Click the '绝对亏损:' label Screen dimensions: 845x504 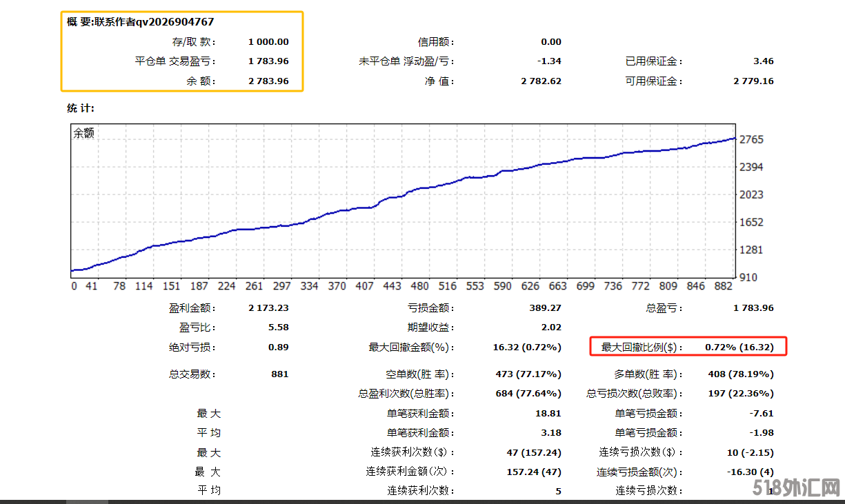(x=192, y=347)
